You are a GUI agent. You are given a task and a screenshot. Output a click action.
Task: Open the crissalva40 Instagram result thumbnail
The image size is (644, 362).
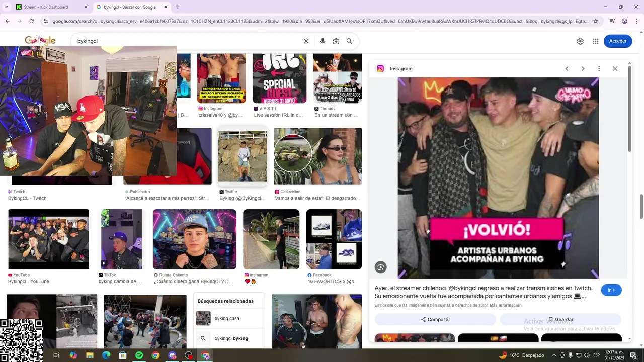coord(221,78)
